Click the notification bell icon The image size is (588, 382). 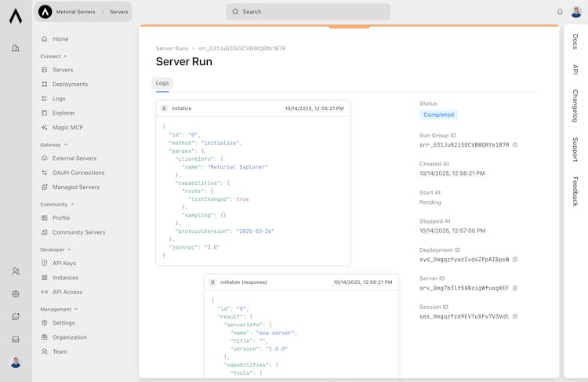pyautogui.click(x=560, y=12)
